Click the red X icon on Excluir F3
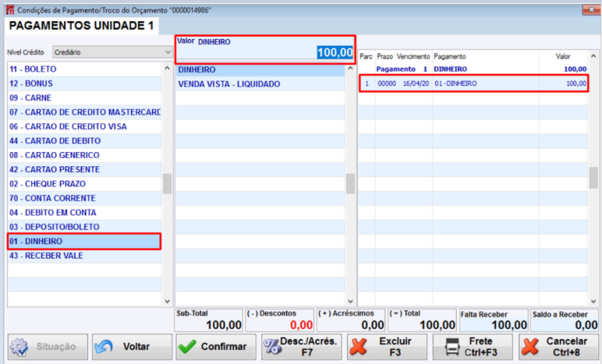The height and width of the screenshot is (364, 602). pos(358,347)
